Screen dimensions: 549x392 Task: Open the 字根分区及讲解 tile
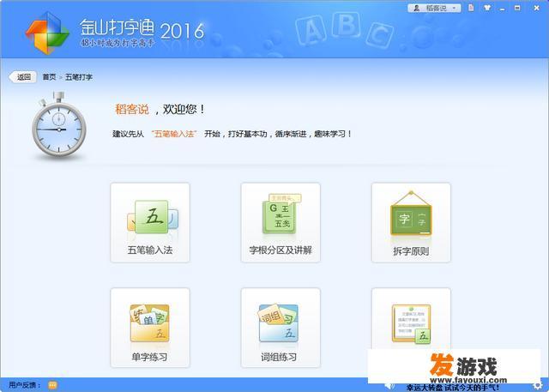(281, 223)
